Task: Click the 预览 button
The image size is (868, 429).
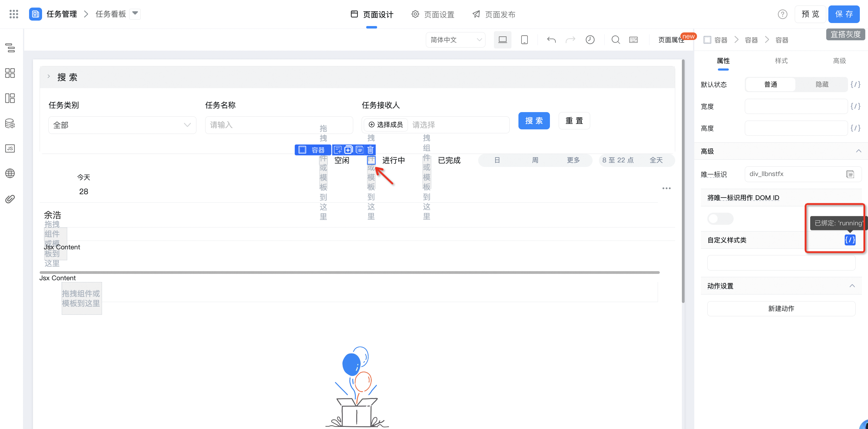Action: pyautogui.click(x=810, y=14)
